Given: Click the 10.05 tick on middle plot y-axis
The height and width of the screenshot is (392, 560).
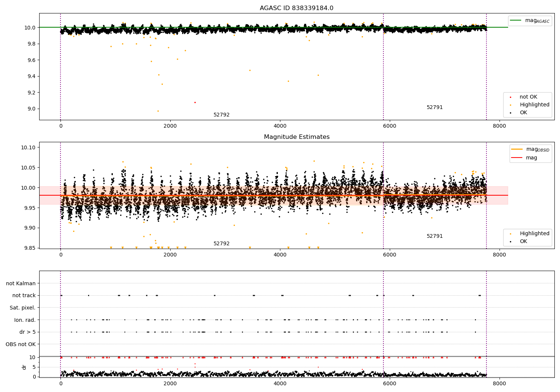Looking at the screenshot, I should [28, 168].
